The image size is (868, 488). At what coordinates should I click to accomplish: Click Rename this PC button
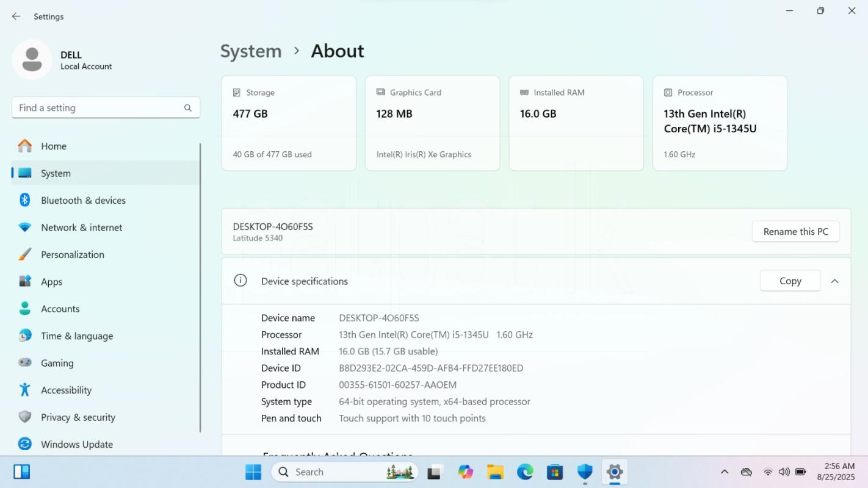click(795, 232)
